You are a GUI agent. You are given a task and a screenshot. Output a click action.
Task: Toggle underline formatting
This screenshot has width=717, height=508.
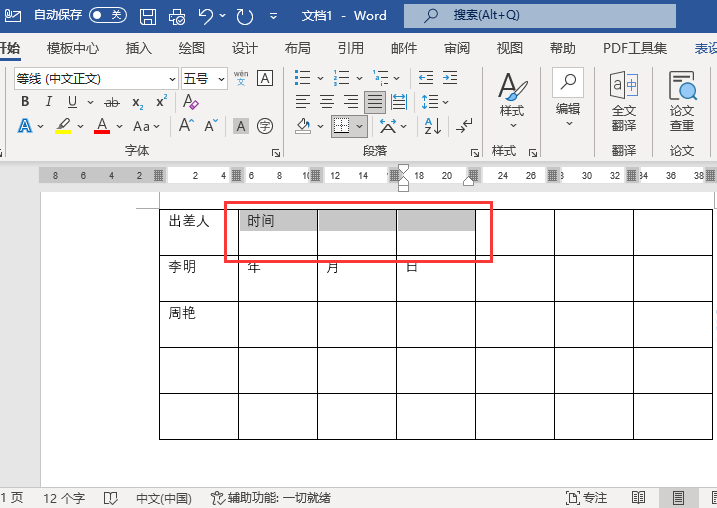click(x=72, y=102)
